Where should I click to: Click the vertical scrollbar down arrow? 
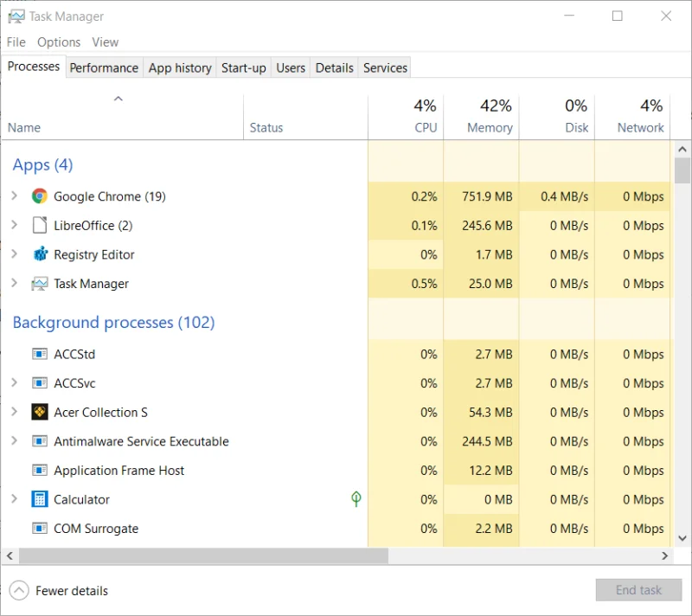pyautogui.click(x=682, y=538)
